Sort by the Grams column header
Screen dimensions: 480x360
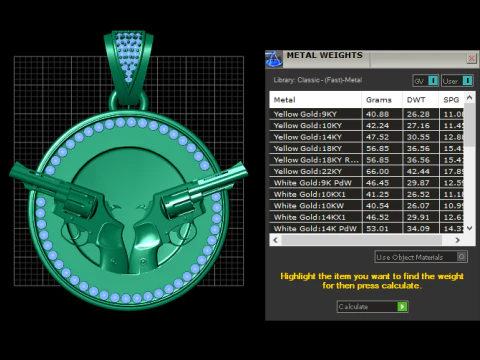pyautogui.click(x=382, y=100)
